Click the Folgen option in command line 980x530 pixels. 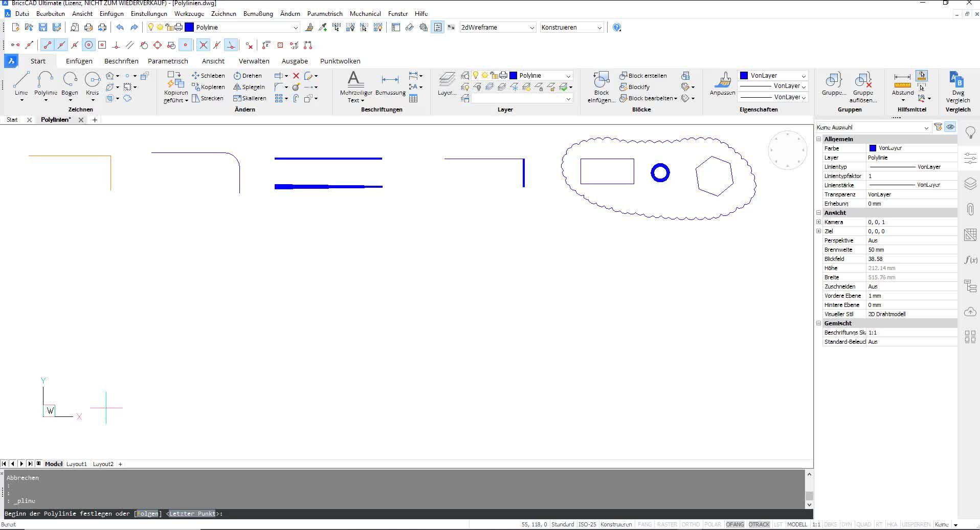coord(147,514)
